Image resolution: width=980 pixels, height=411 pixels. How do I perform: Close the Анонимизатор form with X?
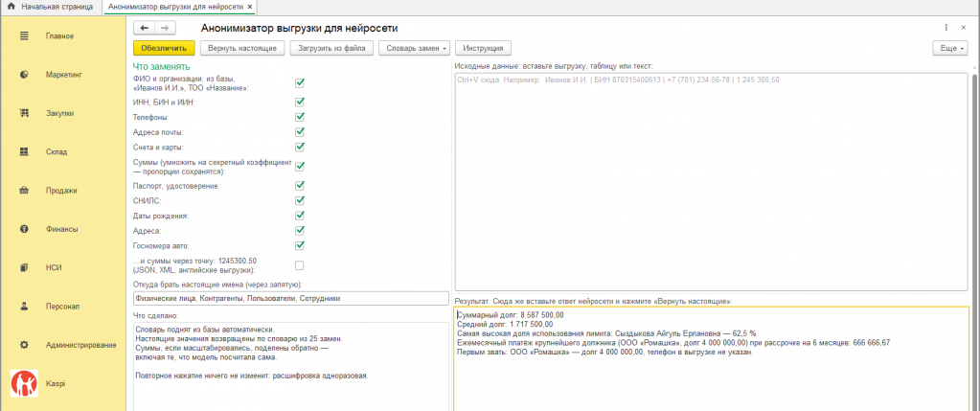tap(965, 28)
